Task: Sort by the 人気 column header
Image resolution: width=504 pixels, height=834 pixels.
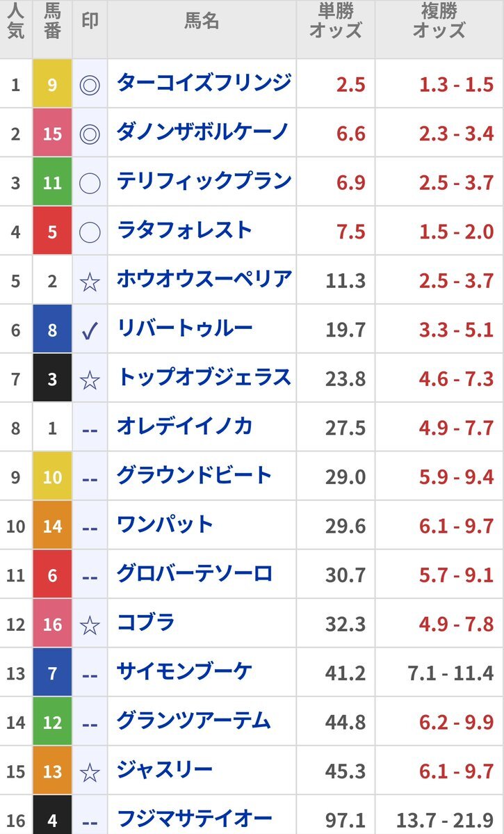Action: point(16,22)
